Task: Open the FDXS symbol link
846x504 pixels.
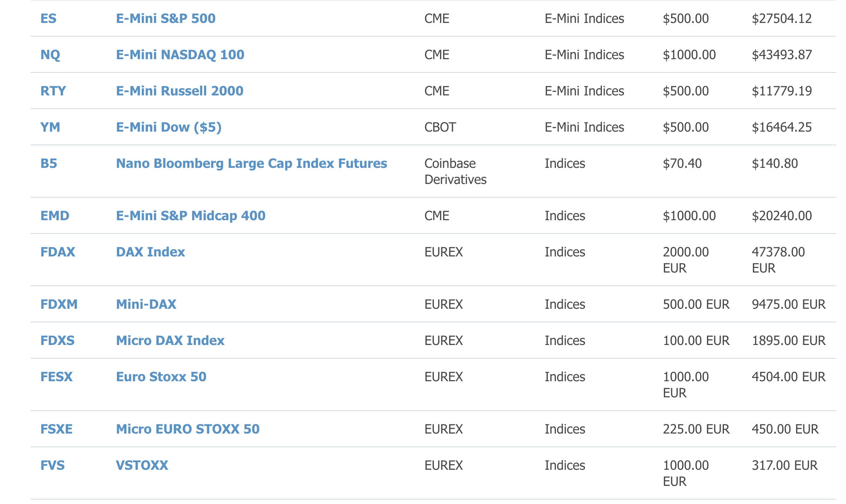Action: coord(58,341)
